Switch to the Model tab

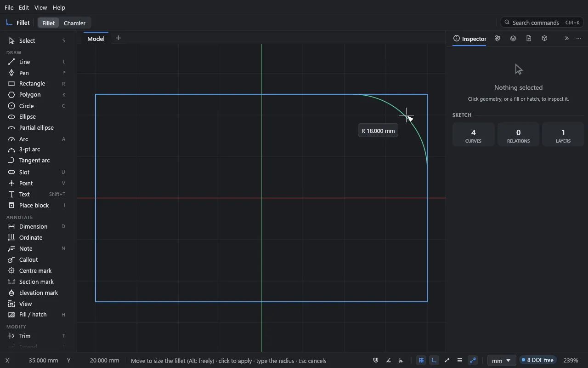pyautogui.click(x=96, y=39)
